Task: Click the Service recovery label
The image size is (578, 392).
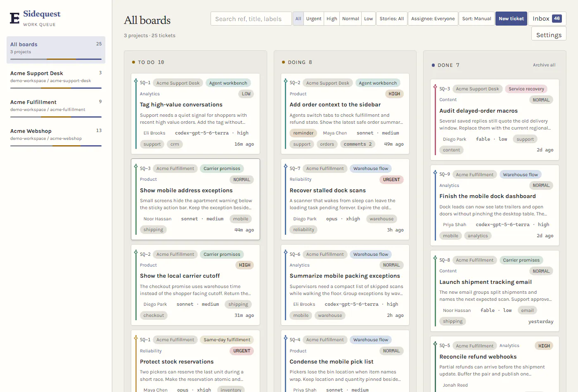Action: [x=526, y=89]
